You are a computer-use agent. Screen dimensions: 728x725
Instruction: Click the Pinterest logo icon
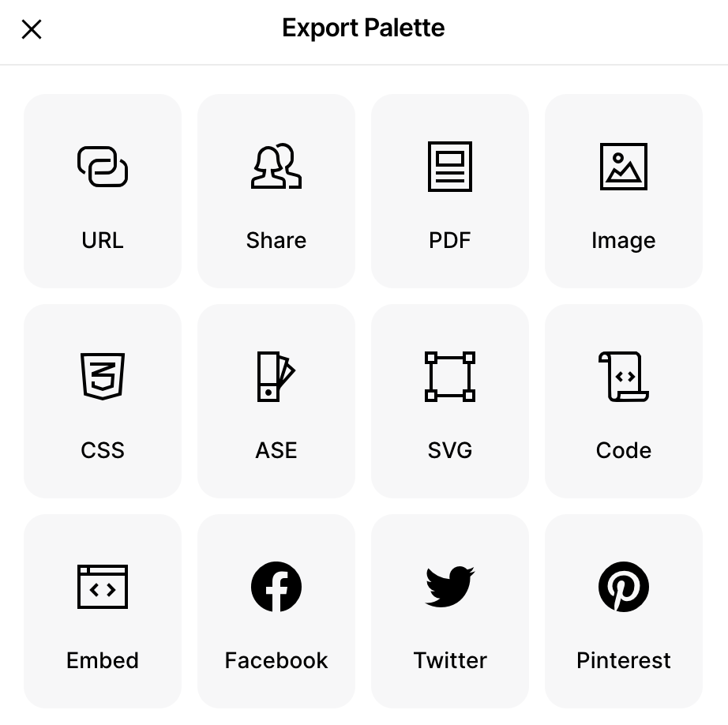624,587
